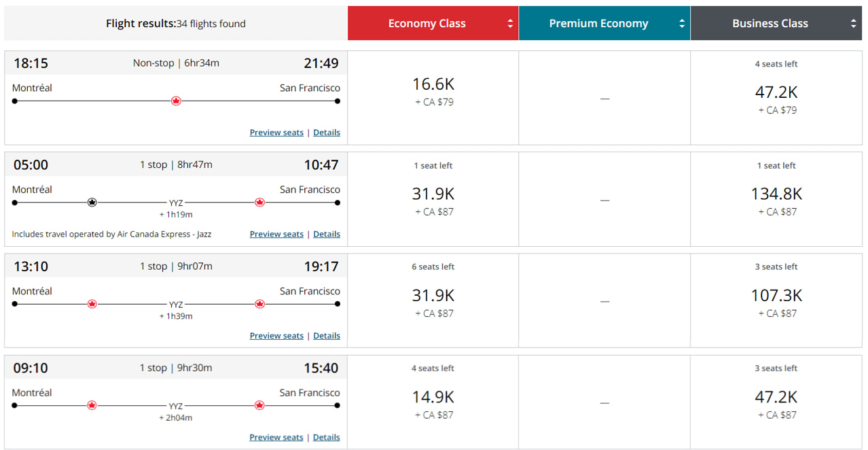Click the Star Alliance icon on the 05:00 flight
Screen dimensions: 868x450
[x=92, y=202]
